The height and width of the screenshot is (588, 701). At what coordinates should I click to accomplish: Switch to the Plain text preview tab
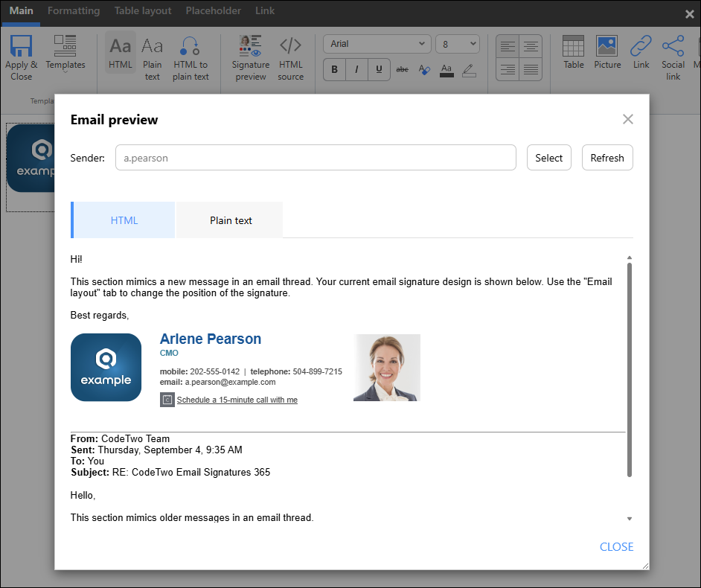coord(230,220)
